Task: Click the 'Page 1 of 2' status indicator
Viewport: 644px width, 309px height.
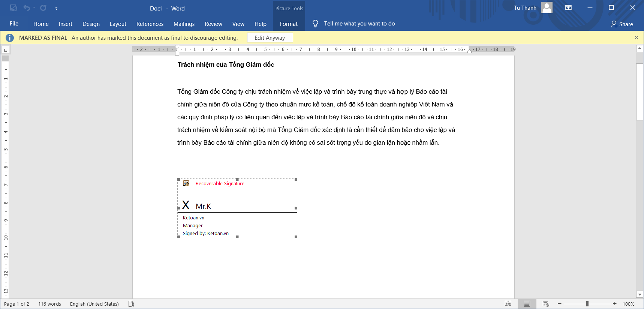Action: point(16,304)
